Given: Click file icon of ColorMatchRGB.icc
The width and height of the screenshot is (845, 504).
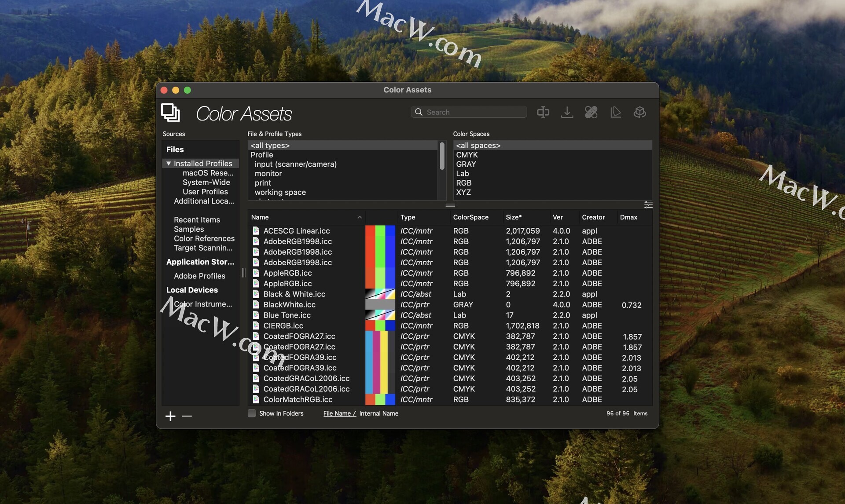Looking at the screenshot, I should [256, 399].
